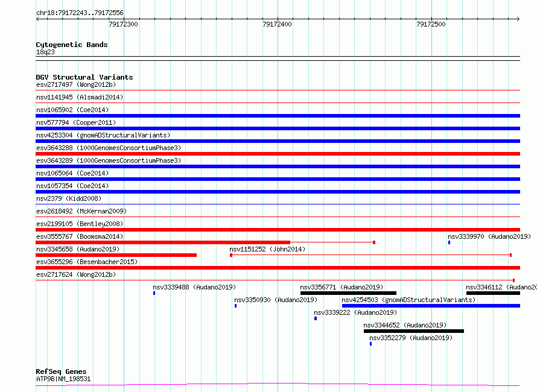537x392 pixels.
Task: Click the small blue nsv3350930 marker
Action: coord(236,306)
